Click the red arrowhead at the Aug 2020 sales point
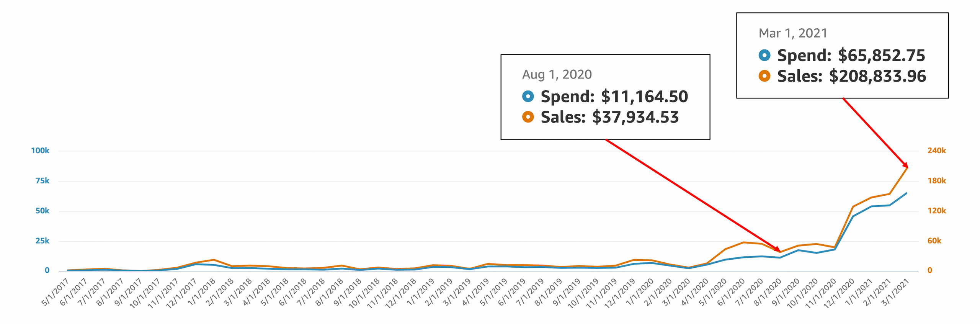The width and height of the screenshot is (980, 324). click(777, 249)
